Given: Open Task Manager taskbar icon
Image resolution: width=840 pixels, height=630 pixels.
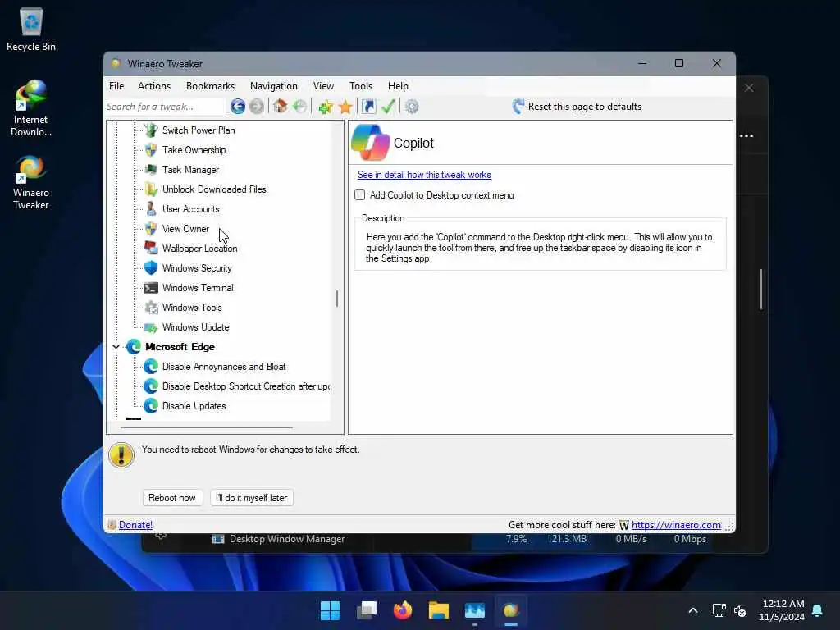Looking at the screenshot, I should (475, 610).
